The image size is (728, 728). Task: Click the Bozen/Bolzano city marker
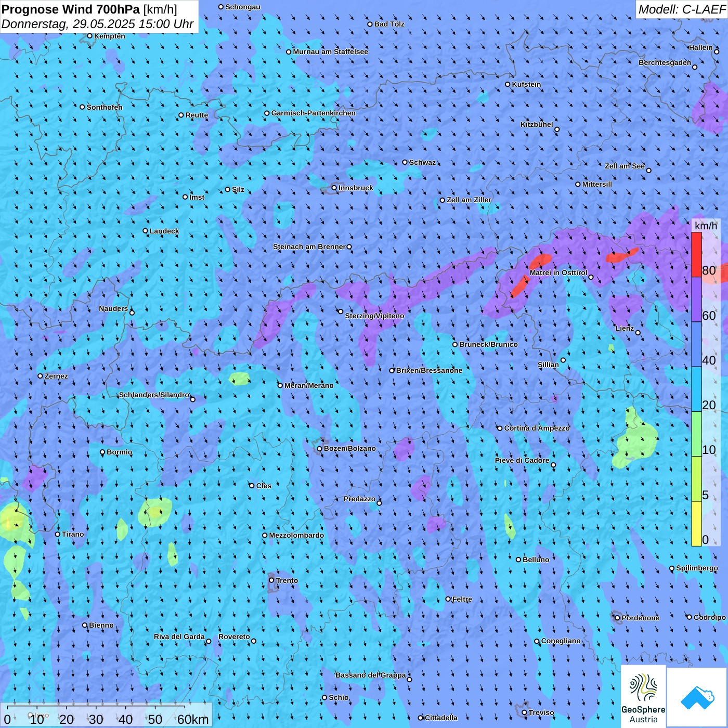(320, 448)
